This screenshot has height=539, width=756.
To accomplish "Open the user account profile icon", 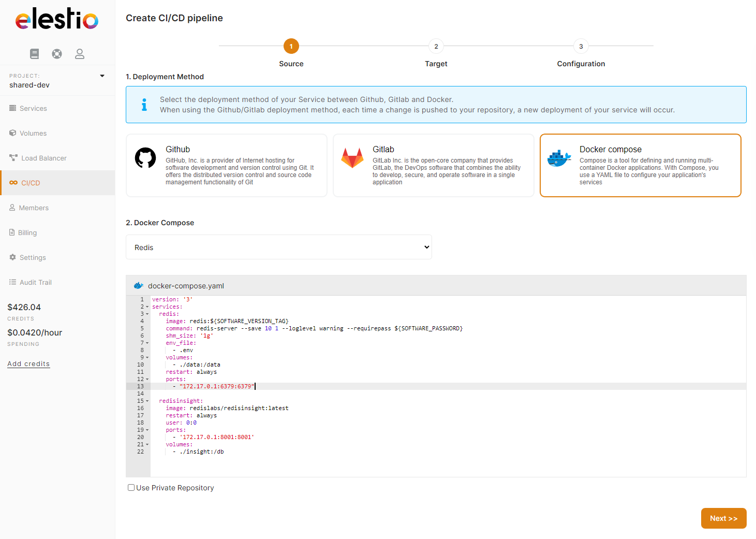I will [80, 54].
